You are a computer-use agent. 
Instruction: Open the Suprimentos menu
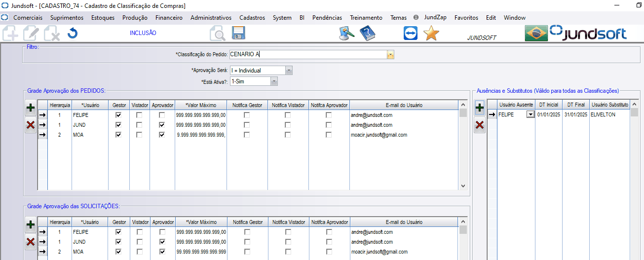point(67,18)
